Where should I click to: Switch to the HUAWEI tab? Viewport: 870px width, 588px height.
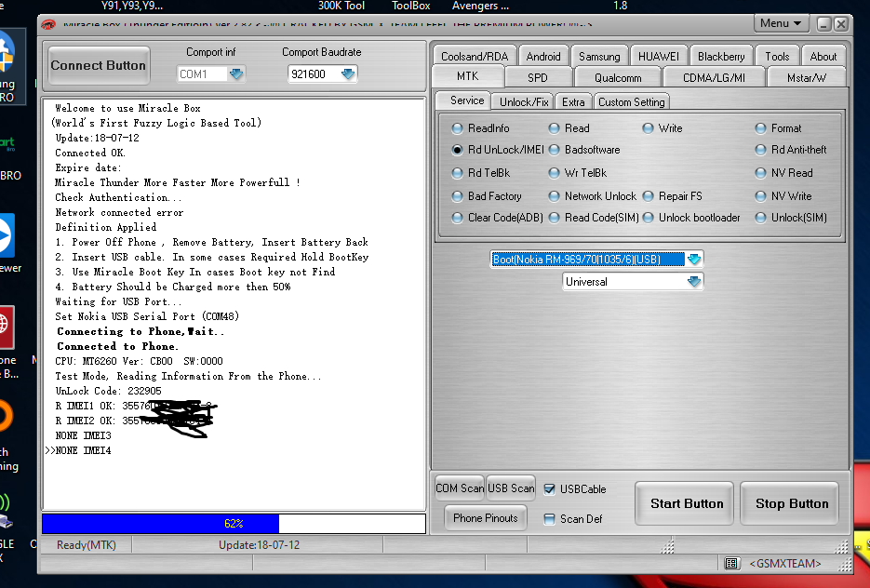(659, 56)
